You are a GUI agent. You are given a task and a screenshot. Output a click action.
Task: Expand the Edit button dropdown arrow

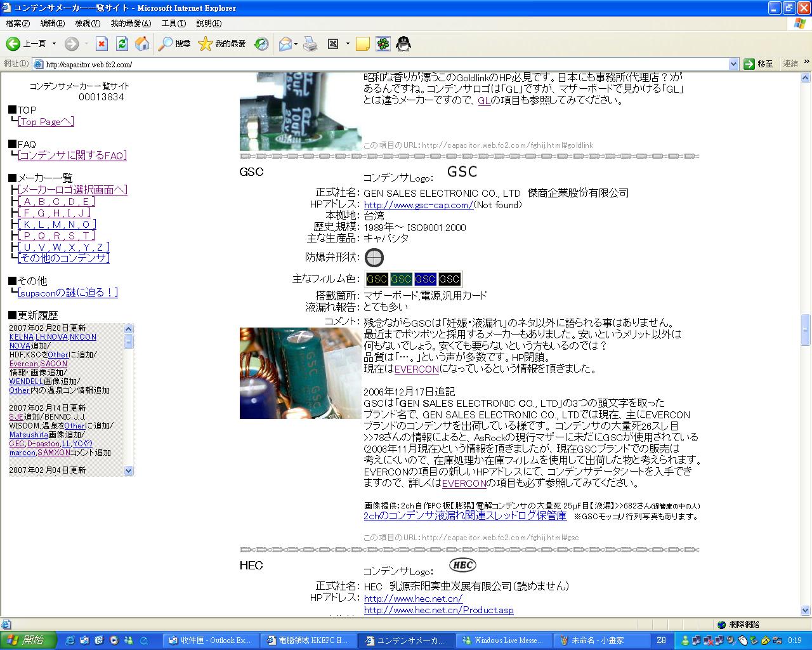[348, 44]
